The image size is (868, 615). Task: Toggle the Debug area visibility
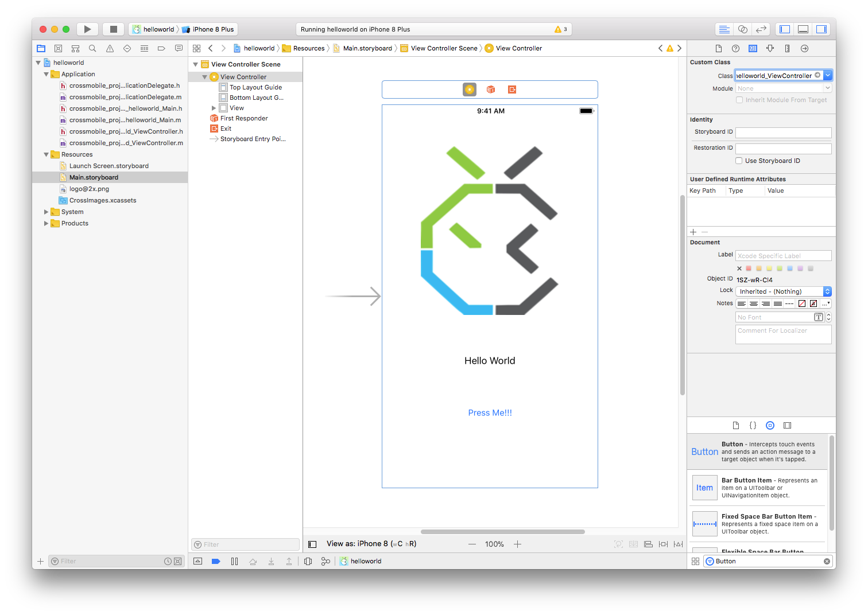(x=803, y=29)
